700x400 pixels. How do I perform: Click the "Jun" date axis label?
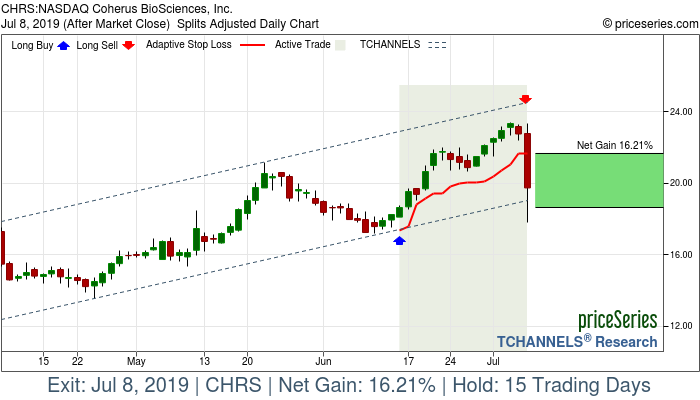point(323,361)
